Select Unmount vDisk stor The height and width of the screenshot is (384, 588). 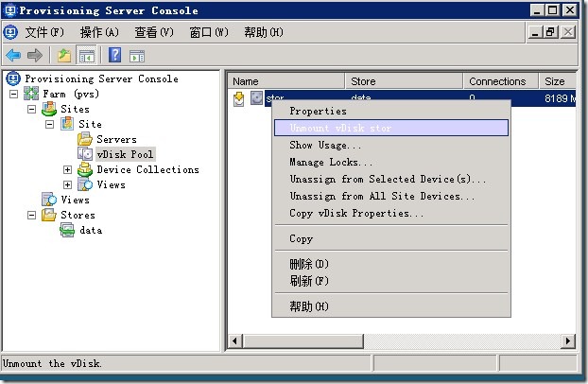[x=391, y=128]
